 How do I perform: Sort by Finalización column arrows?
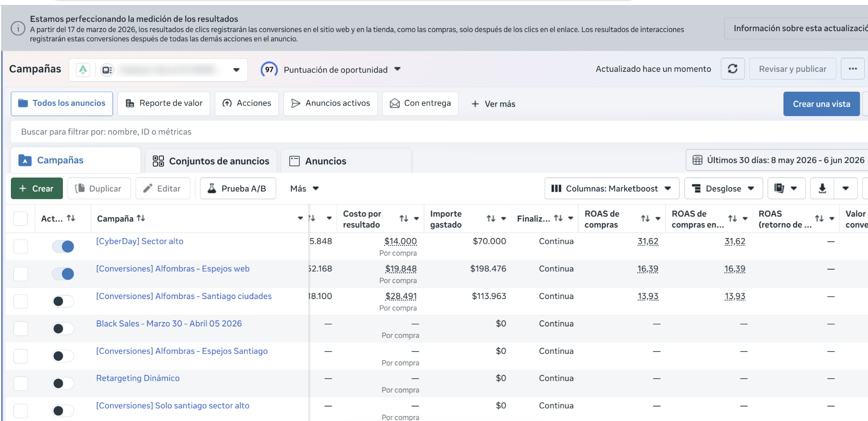(x=558, y=218)
